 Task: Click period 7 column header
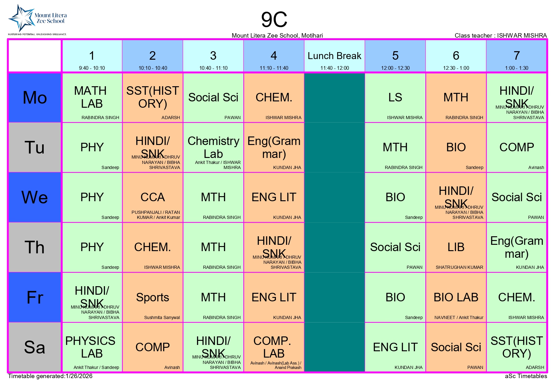tap(516, 56)
